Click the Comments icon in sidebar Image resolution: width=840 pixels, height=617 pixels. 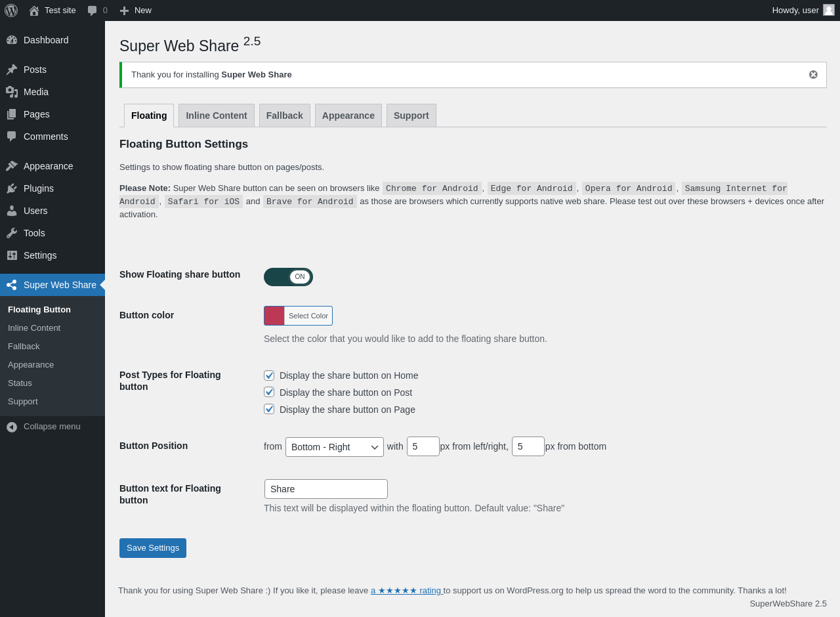(12, 137)
